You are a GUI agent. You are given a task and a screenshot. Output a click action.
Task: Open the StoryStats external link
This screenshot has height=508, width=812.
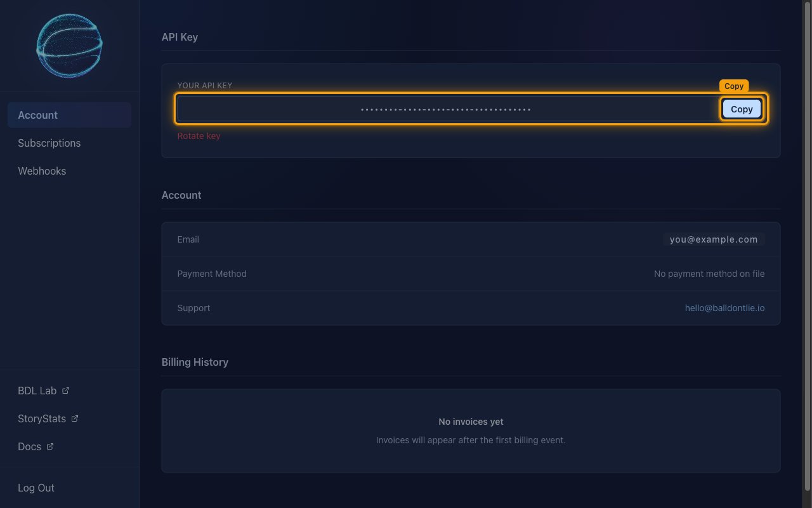[48, 418]
